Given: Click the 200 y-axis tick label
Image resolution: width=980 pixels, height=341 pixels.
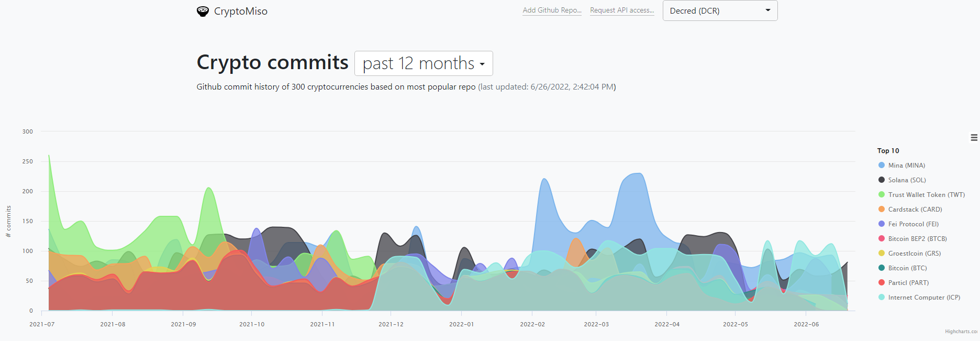Looking at the screenshot, I should (28, 191).
